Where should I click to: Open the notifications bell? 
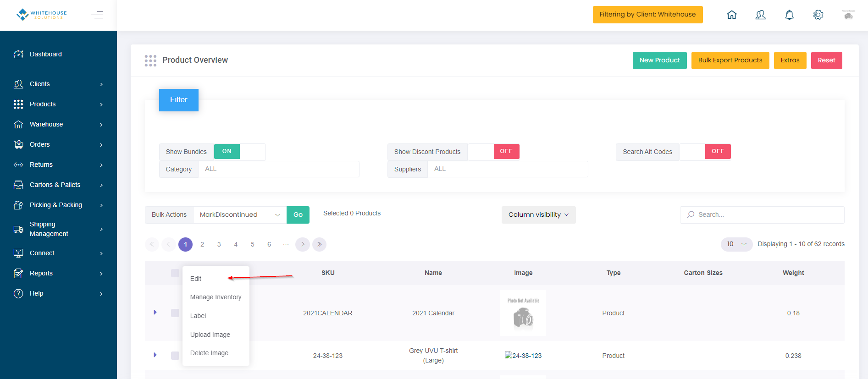tap(789, 15)
